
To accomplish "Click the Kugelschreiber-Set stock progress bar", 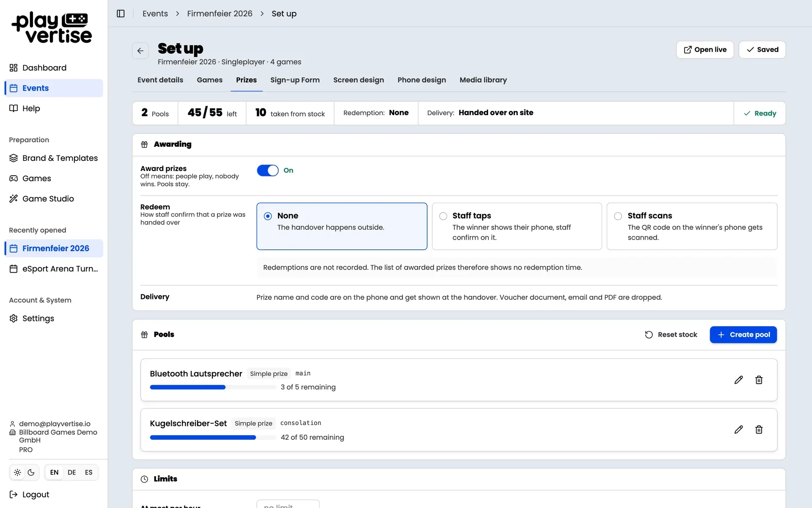I will [213, 437].
